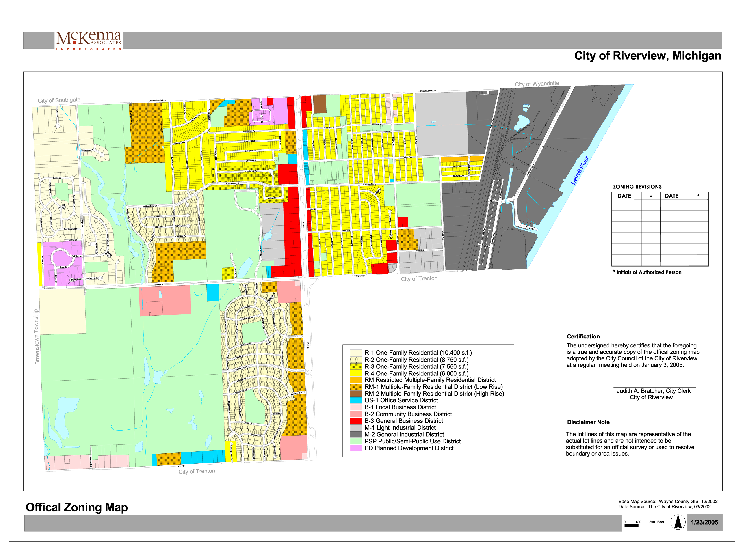
Task: Click the Offical Zoning Map title
Action: coord(77,507)
